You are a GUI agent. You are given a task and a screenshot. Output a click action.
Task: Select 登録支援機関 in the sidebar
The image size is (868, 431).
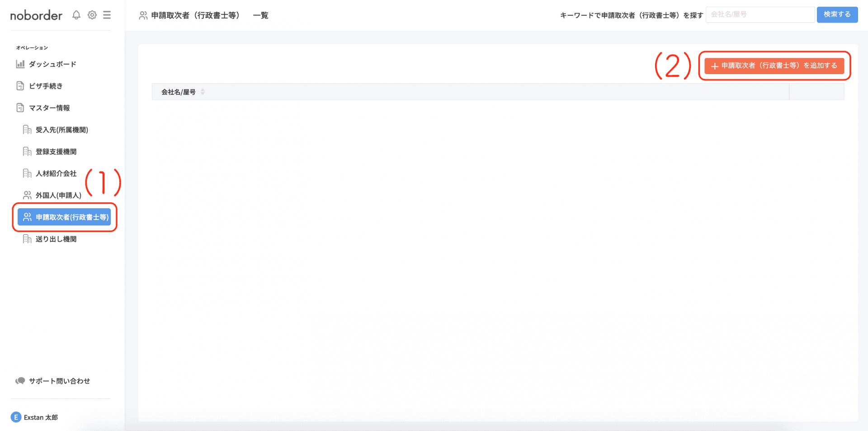(x=57, y=151)
